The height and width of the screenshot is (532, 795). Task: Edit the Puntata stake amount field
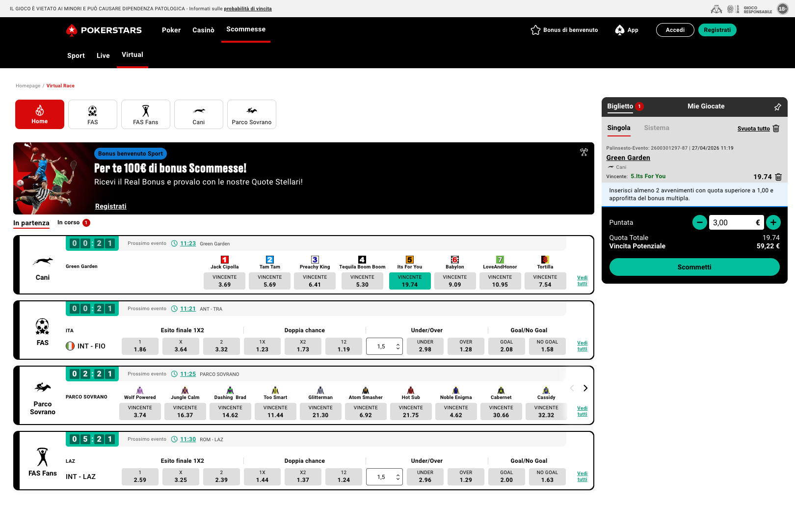736,223
